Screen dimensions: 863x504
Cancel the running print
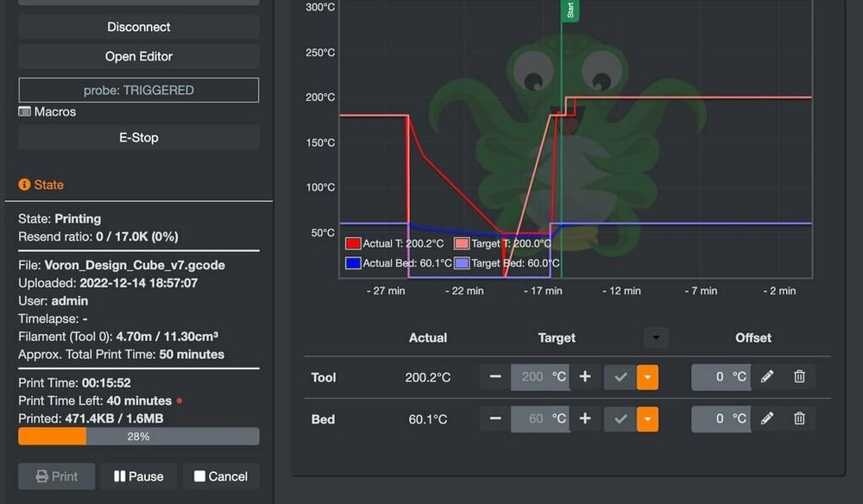(x=221, y=476)
